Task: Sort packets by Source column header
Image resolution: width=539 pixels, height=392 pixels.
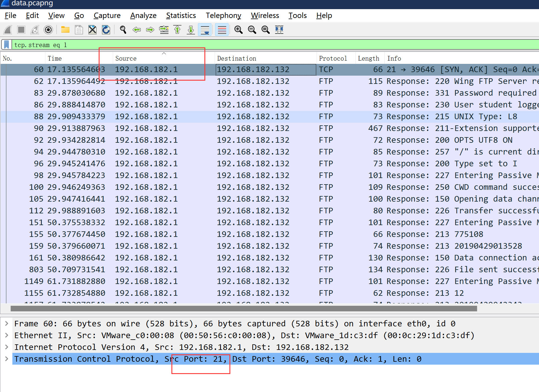Action: (126, 59)
